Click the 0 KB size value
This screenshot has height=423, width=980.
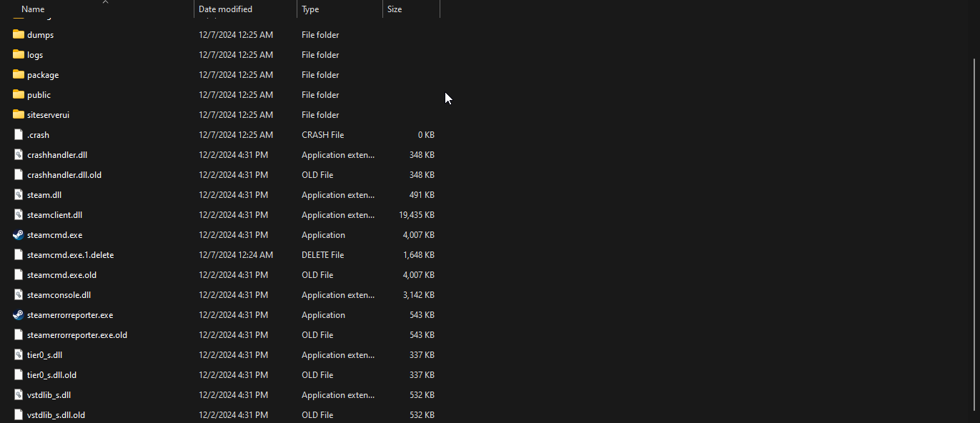click(x=426, y=135)
